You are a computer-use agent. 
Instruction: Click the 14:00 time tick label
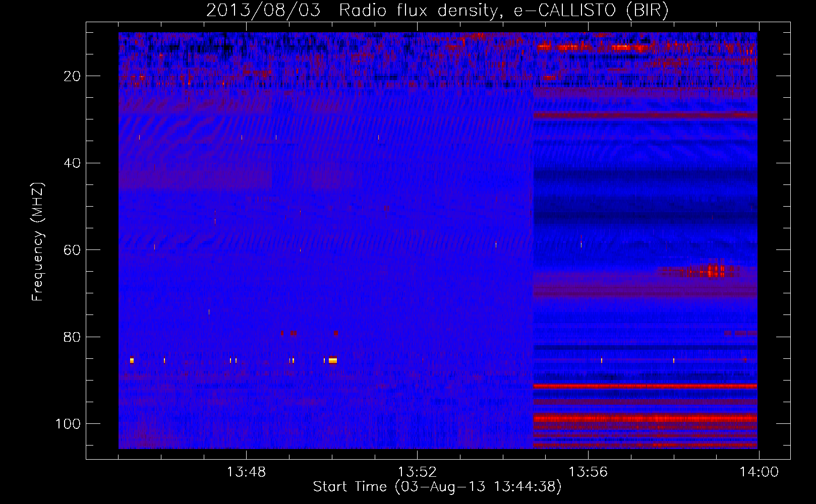[759, 472]
